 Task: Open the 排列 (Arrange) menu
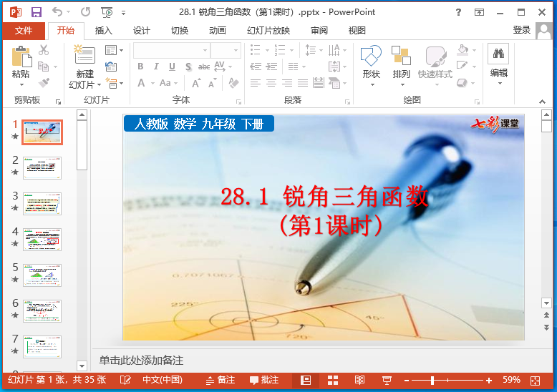[x=402, y=66]
